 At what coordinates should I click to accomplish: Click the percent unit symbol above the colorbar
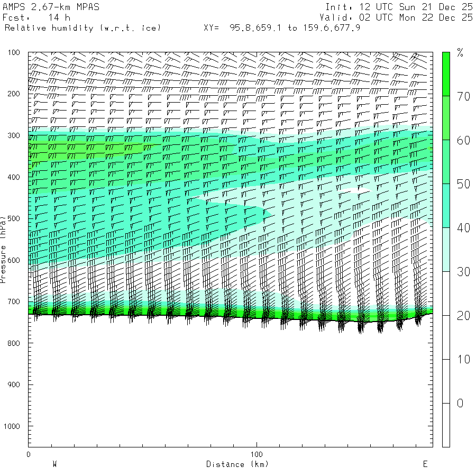(x=460, y=52)
